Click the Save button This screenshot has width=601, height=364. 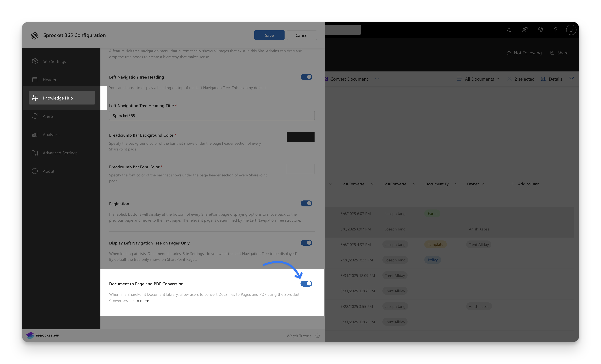point(269,35)
